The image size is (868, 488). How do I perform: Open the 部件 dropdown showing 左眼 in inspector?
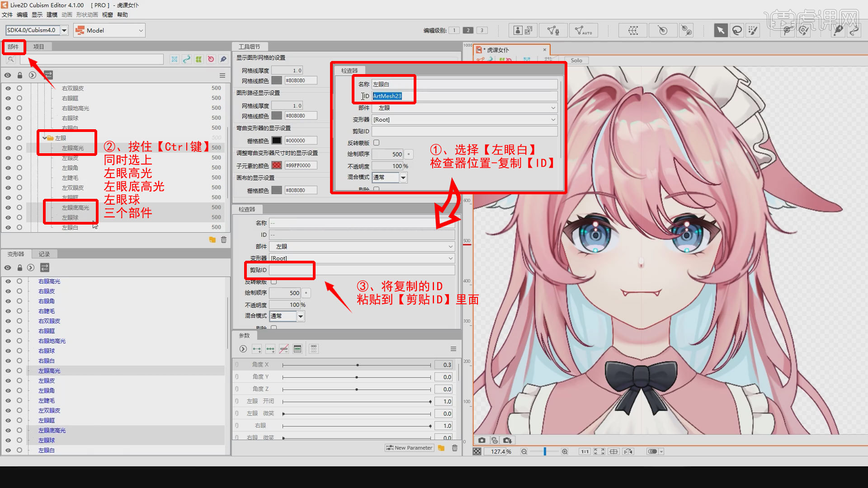pyautogui.click(x=362, y=246)
